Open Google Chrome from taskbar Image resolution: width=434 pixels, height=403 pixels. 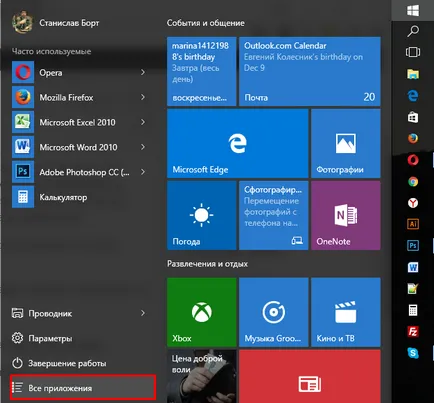(413, 182)
